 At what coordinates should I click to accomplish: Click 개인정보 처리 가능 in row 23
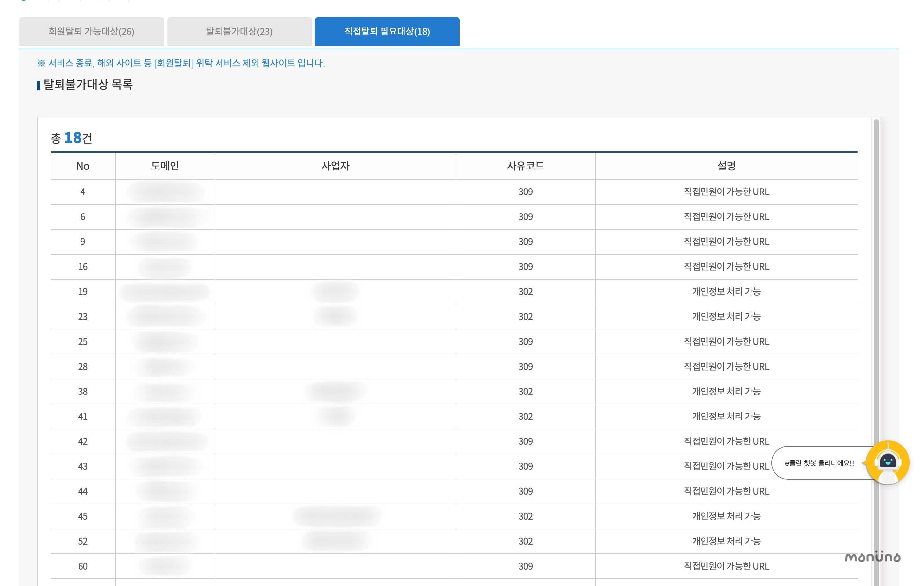tap(727, 316)
